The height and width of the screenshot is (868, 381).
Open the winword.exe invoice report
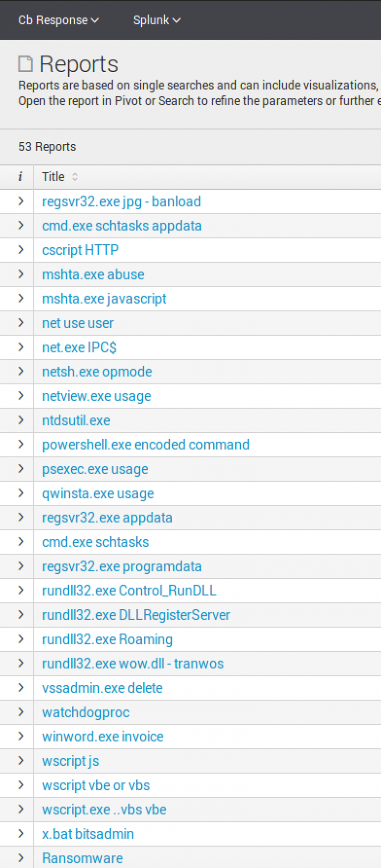[103, 737]
